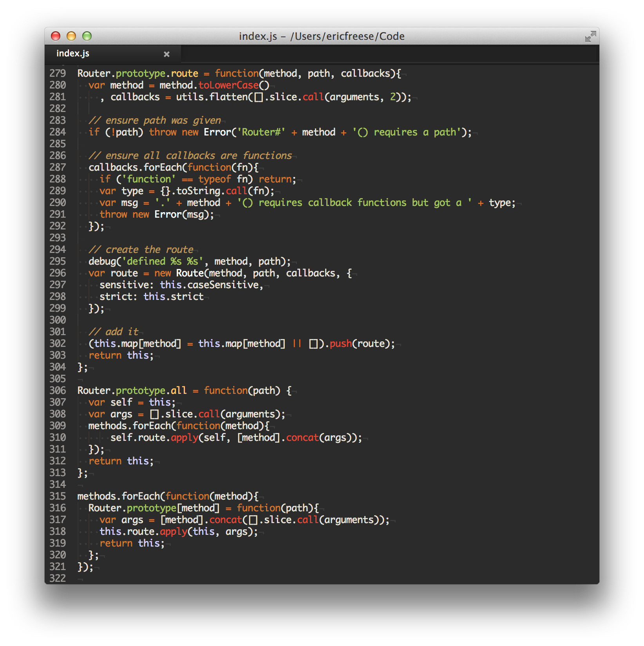
Task: Click 'this.caseSensitive' on line 297
Action: point(210,285)
